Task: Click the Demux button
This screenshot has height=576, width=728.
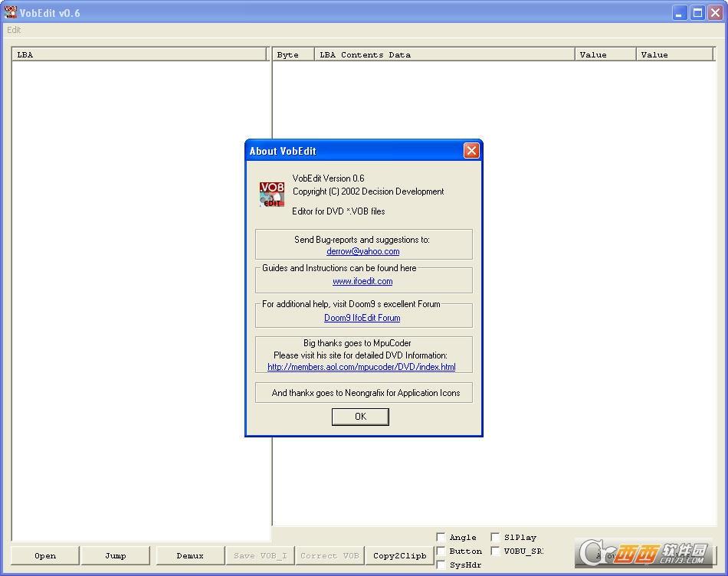Action: point(190,555)
